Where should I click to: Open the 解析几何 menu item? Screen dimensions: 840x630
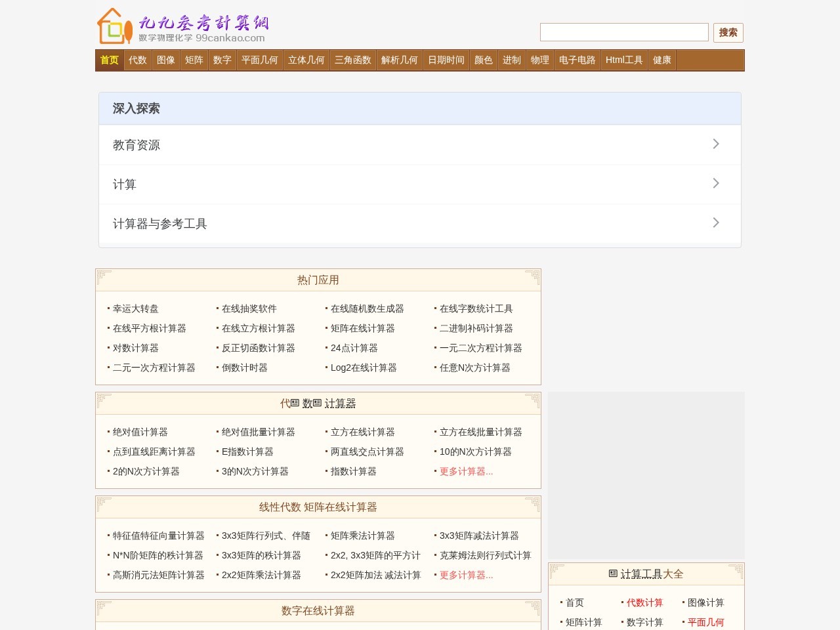pos(400,60)
